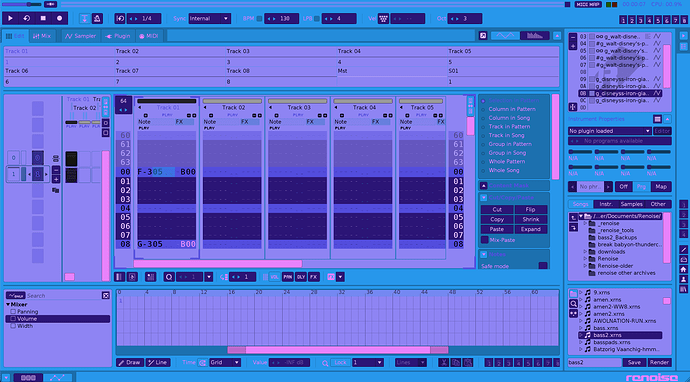This screenshot has width=690, height=382.
Task: Click the Shrink button
Action: coord(531,220)
